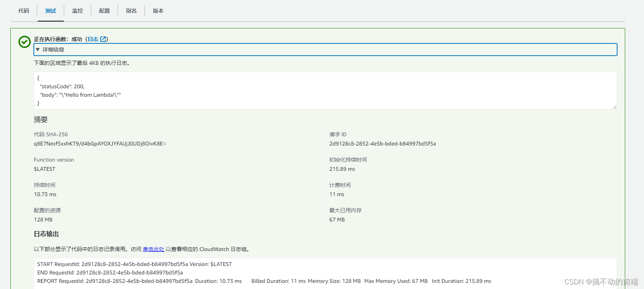Click the 10.73 ms duration value
The image size is (644, 289).
[45, 194]
